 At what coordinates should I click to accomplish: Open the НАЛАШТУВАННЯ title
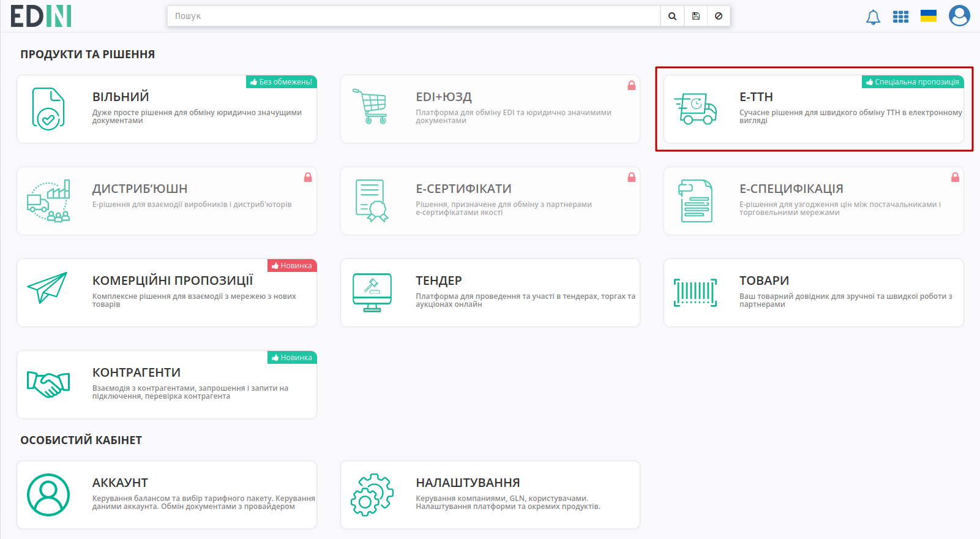tap(468, 483)
